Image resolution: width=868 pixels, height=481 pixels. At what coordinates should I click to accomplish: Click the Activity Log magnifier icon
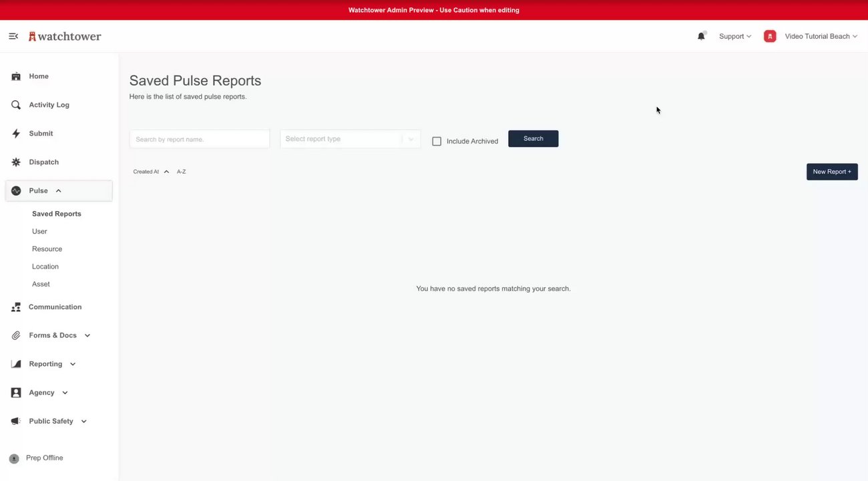(16, 105)
